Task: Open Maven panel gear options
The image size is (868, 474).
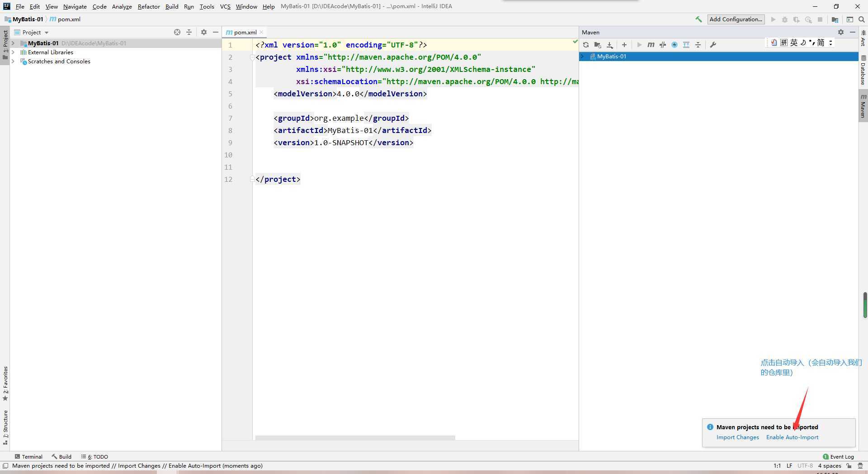Action: click(x=841, y=32)
